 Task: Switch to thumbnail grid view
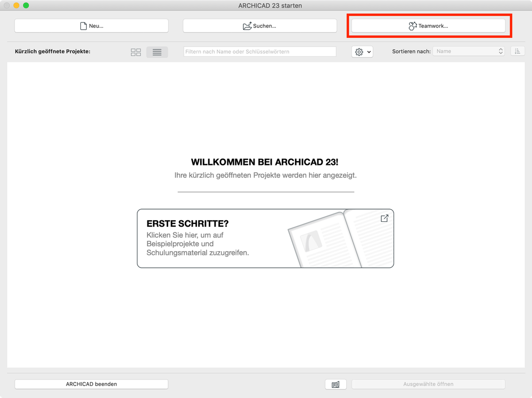pos(136,52)
